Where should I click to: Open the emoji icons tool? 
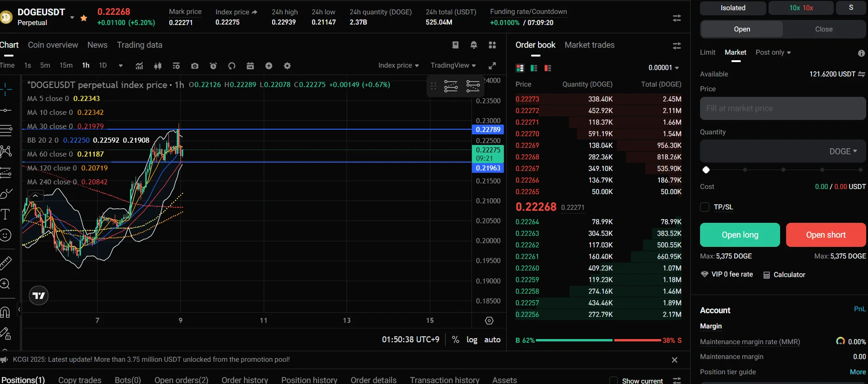6,235
